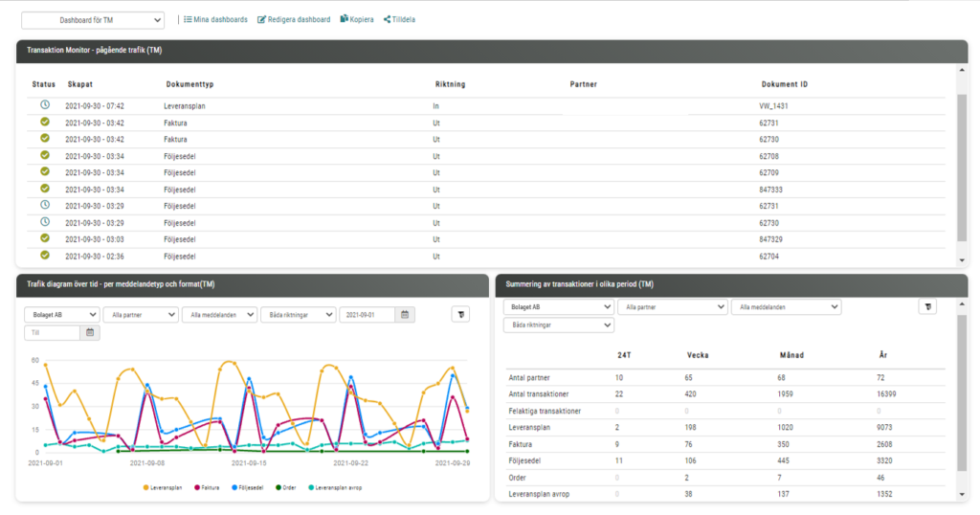Open calendar picker beside the Till field

pyautogui.click(x=91, y=332)
